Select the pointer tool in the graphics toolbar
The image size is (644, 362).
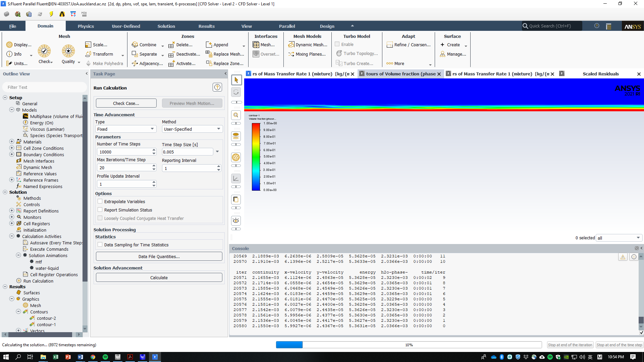point(236,80)
